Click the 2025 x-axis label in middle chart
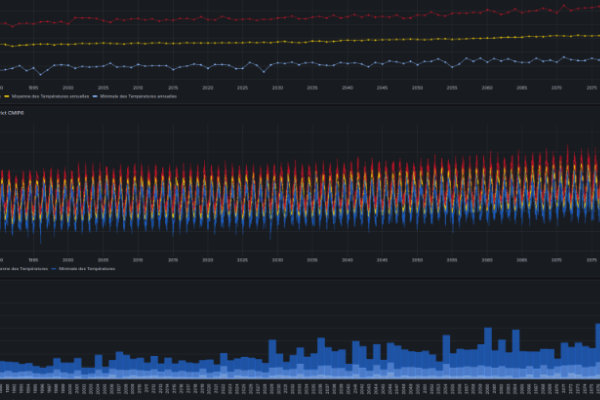The width and height of the screenshot is (600, 400). pos(242,259)
